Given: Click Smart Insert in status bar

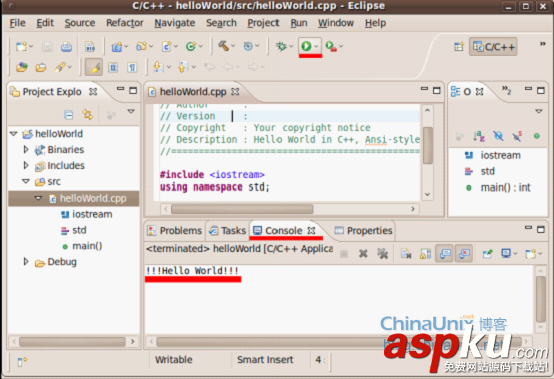Looking at the screenshot, I should (265, 360).
